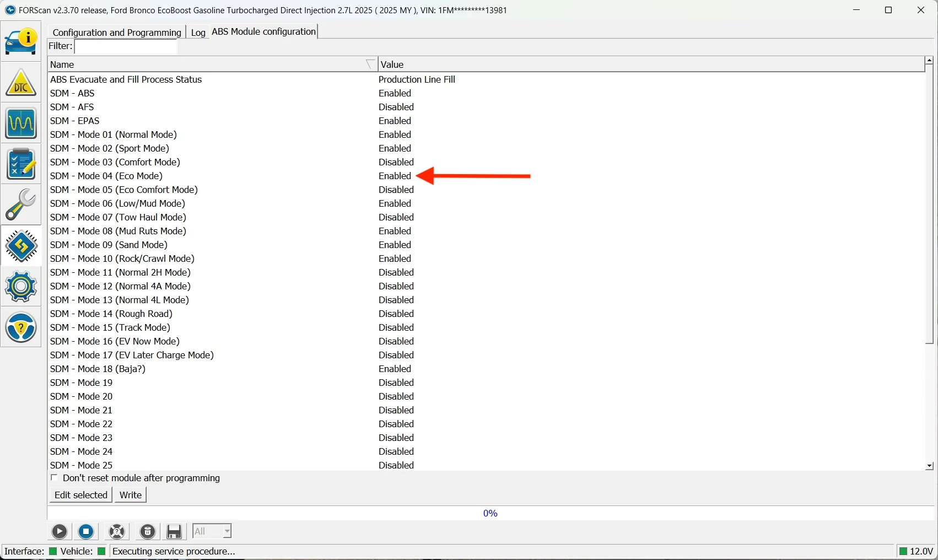Click the vertical scrollbar thumb
The height and width of the screenshot is (560, 938).
[930, 205]
